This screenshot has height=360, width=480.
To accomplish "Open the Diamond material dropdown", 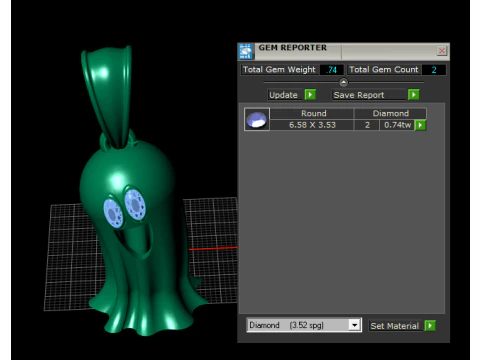I will pyautogui.click(x=355, y=325).
